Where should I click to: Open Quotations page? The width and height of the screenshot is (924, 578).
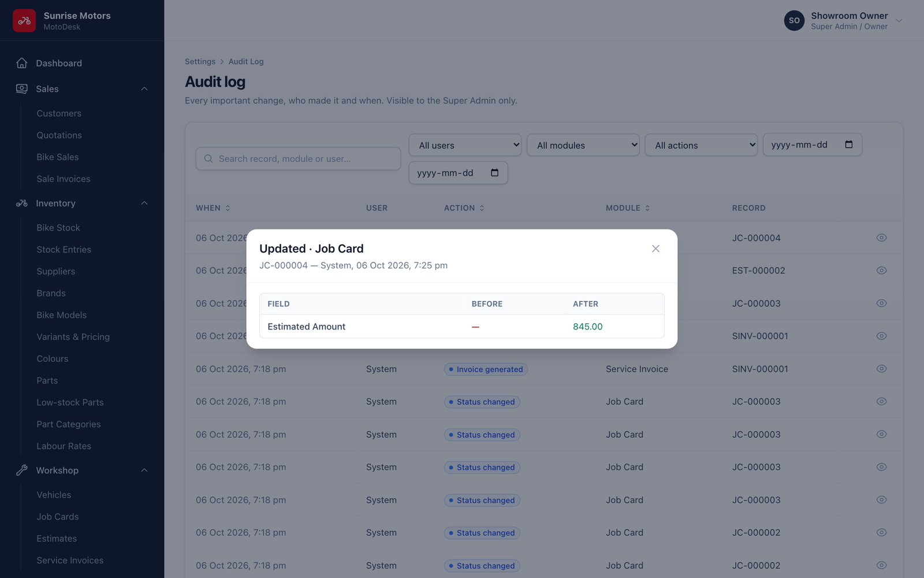coord(59,135)
